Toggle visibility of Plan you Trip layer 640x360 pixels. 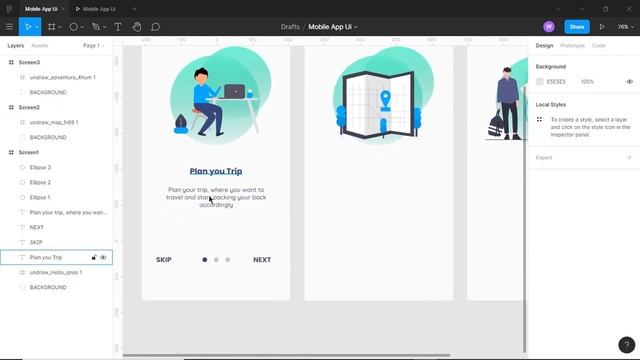[103, 258]
